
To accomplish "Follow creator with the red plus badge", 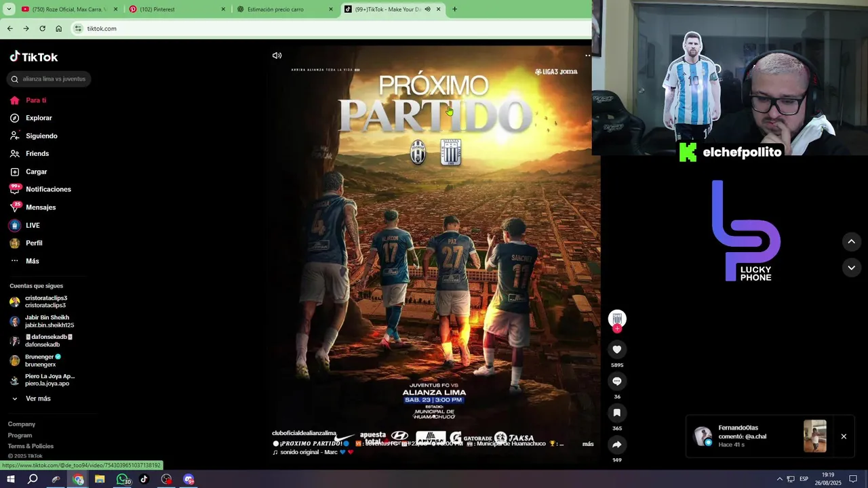I will [616, 329].
